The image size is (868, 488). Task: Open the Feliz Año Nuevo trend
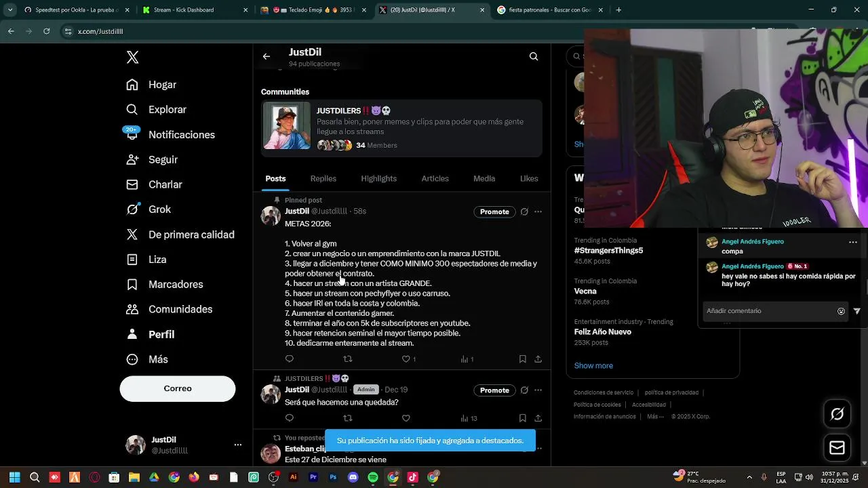tap(603, 332)
